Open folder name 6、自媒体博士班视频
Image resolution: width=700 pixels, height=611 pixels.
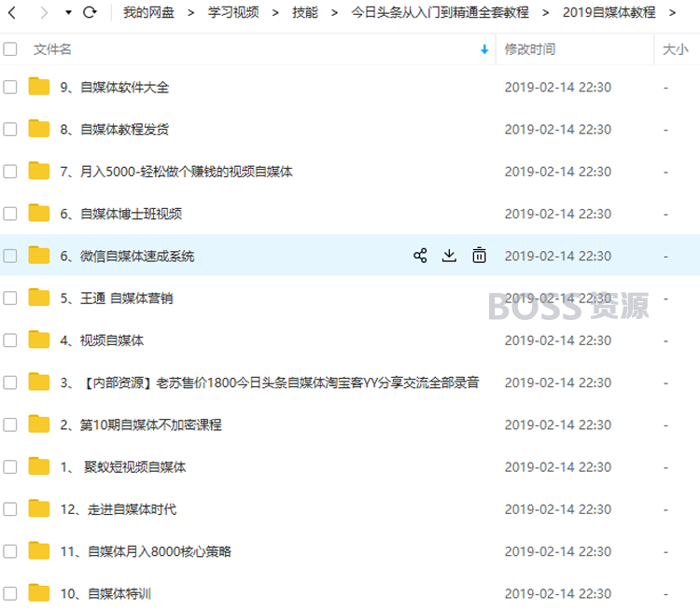[121, 214]
